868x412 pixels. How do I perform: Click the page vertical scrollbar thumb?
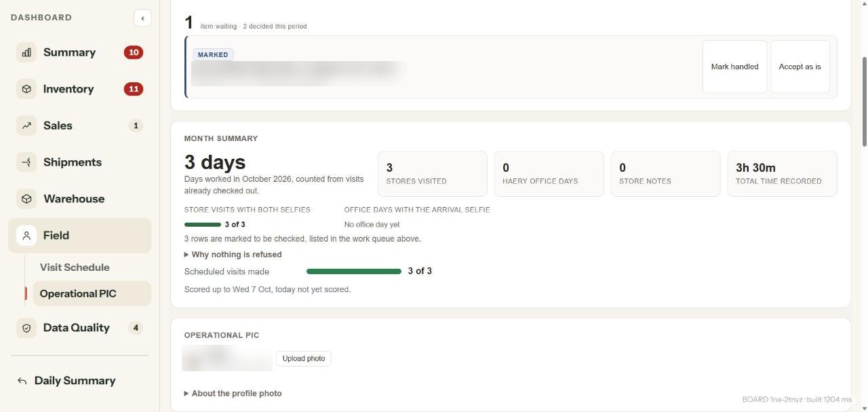[865, 102]
